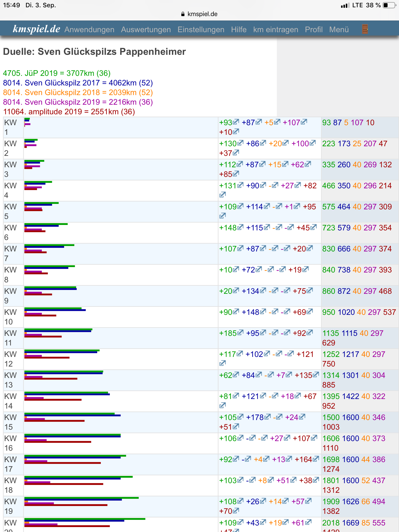The height and width of the screenshot is (532, 399).
Task: Open edit icon next to +112 in KW 3
Action: [x=240, y=164]
